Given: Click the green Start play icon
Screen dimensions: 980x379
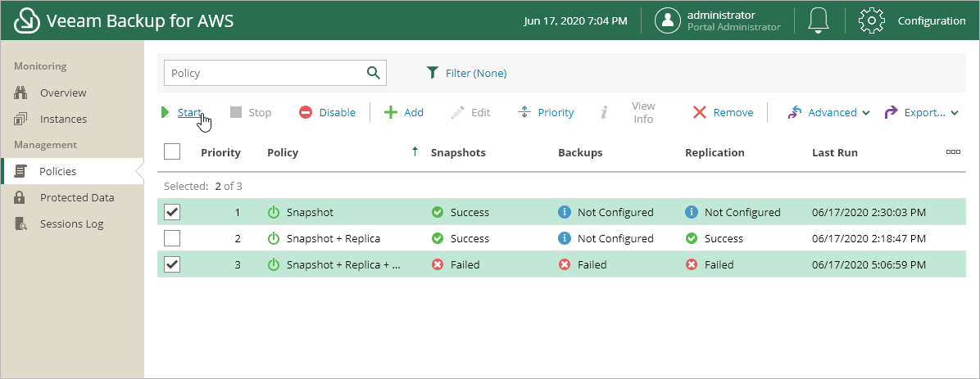Looking at the screenshot, I should (165, 112).
